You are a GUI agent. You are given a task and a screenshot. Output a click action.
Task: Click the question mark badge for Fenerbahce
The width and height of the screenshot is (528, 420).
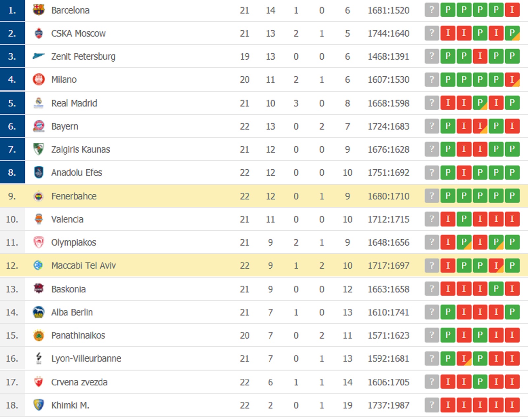[432, 196]
